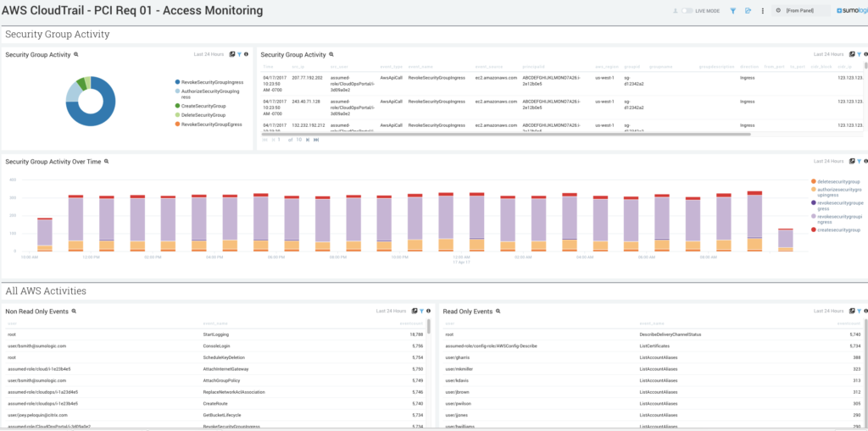The image size is (868, 431).
Task: Click the share dashboard icon in header
Action: point(748,10)
